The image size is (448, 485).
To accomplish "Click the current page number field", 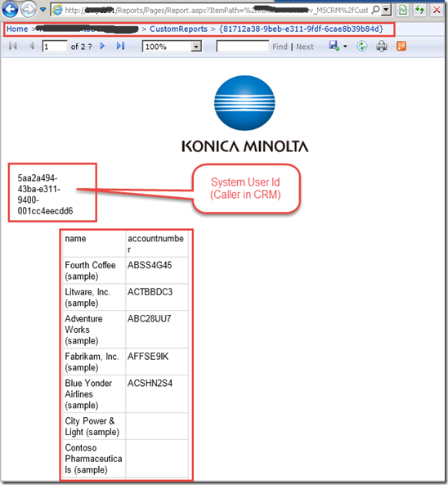I will [55, 47].
